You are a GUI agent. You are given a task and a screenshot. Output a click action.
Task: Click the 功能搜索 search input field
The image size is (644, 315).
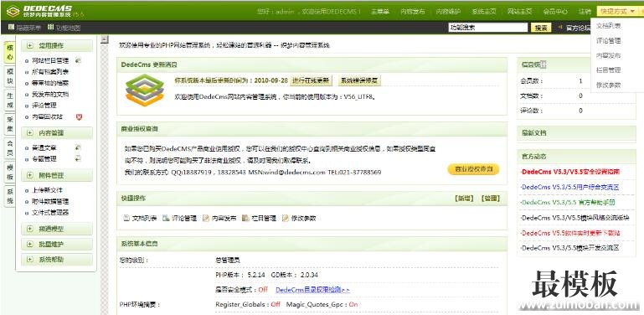tap(488, 28)
